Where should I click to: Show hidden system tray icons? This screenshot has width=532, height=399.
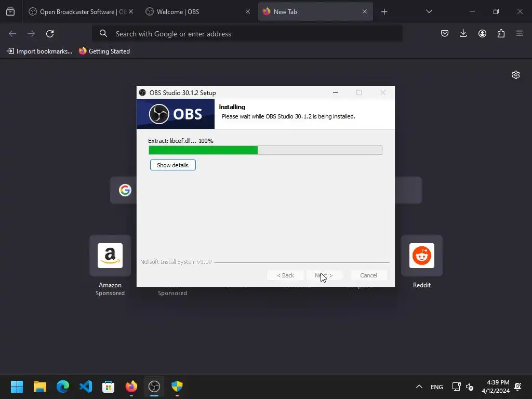tap(419, 387)
